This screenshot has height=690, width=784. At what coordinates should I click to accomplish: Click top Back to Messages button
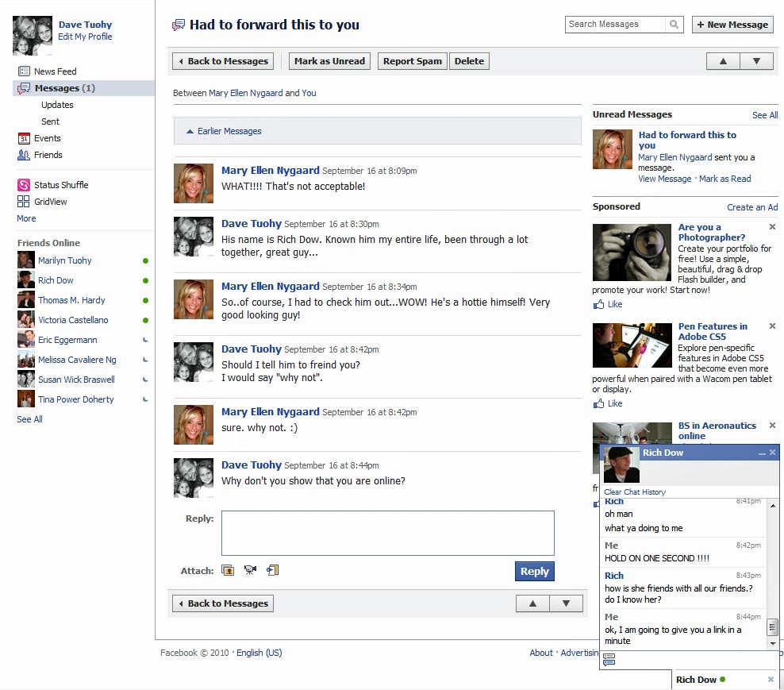pyautogui.click(x=223, y=61)
